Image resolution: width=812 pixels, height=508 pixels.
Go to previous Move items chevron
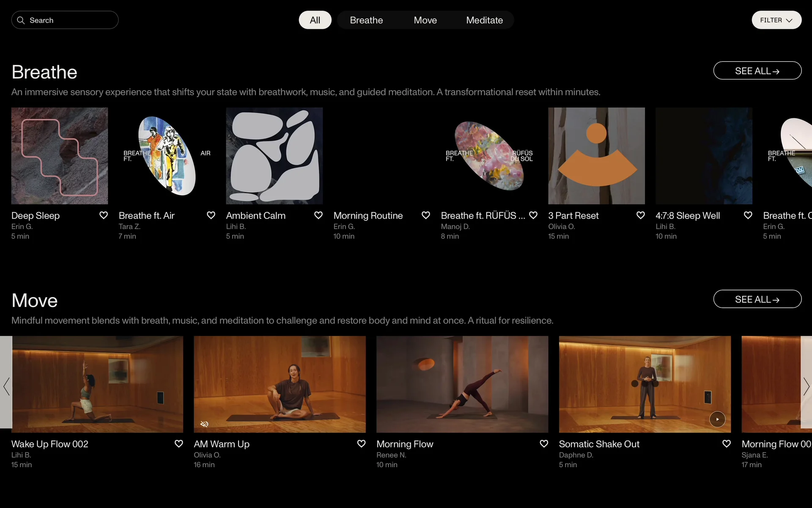point(6,387)
